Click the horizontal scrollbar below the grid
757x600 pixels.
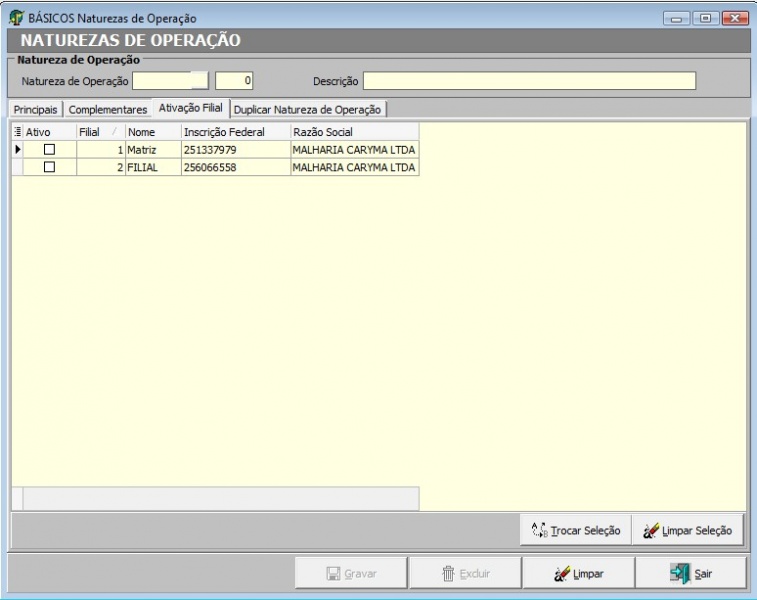[220, 498]
